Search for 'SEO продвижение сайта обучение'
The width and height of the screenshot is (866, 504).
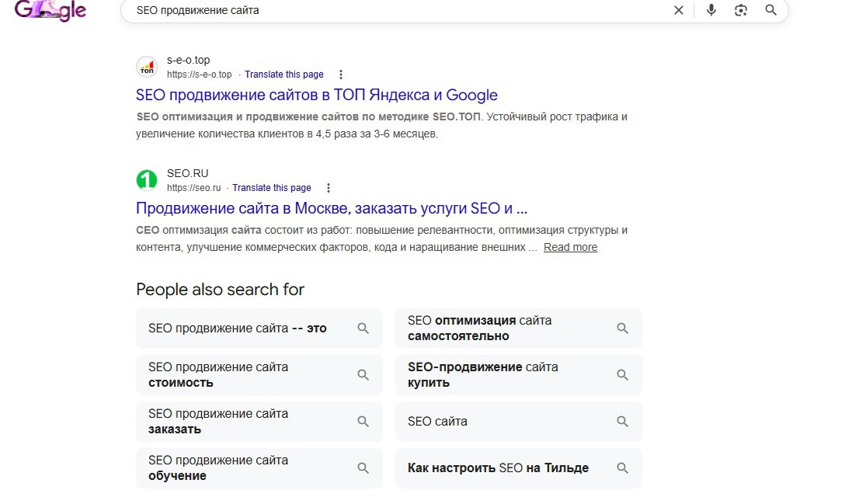259,468
